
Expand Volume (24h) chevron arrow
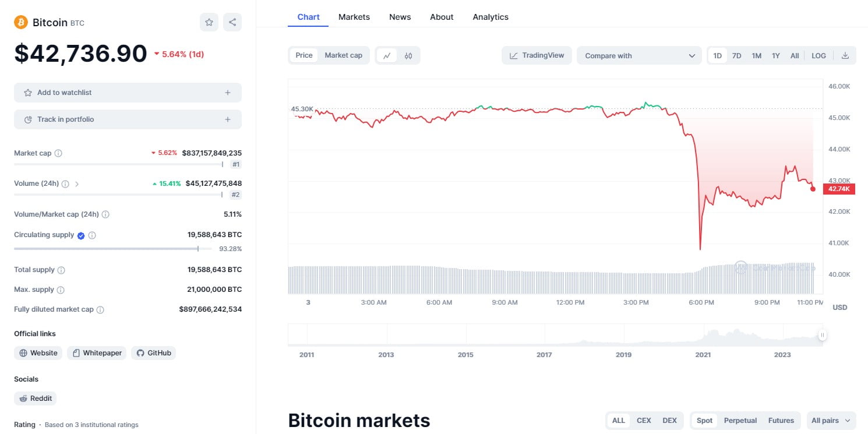pyautogui.click(x=77, y=184)
